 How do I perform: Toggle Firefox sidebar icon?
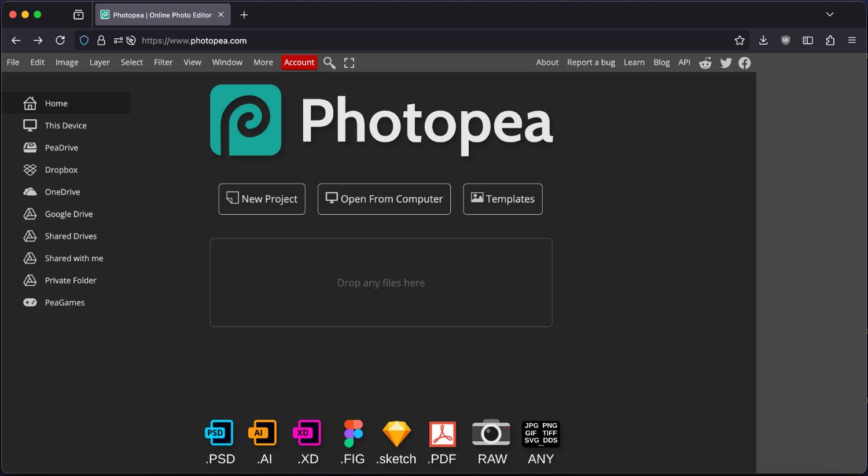pos(808,41)
